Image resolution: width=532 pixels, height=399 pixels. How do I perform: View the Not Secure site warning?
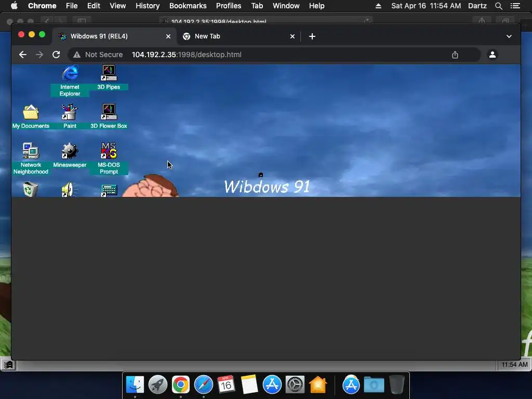[98, 55]
